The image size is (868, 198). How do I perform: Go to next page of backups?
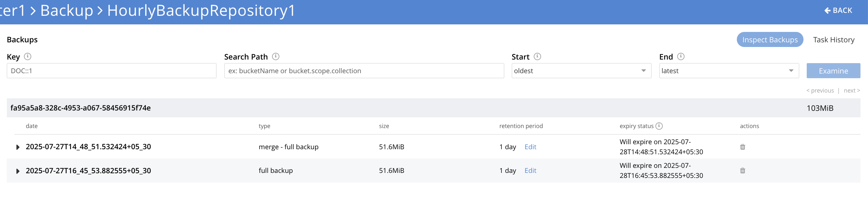tap(852, 91)
